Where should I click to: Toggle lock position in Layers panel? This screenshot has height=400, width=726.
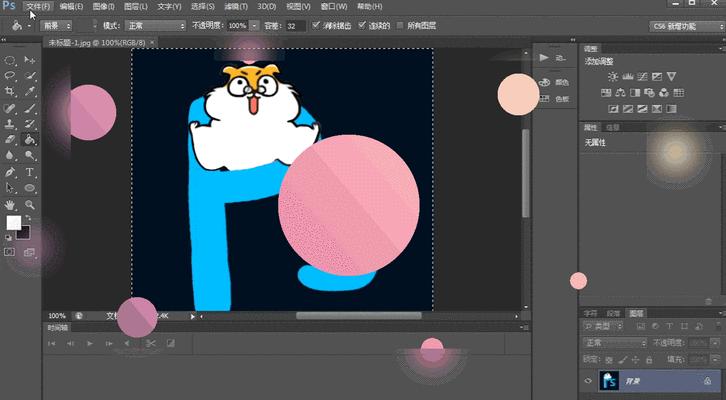[x=635, y=360]
